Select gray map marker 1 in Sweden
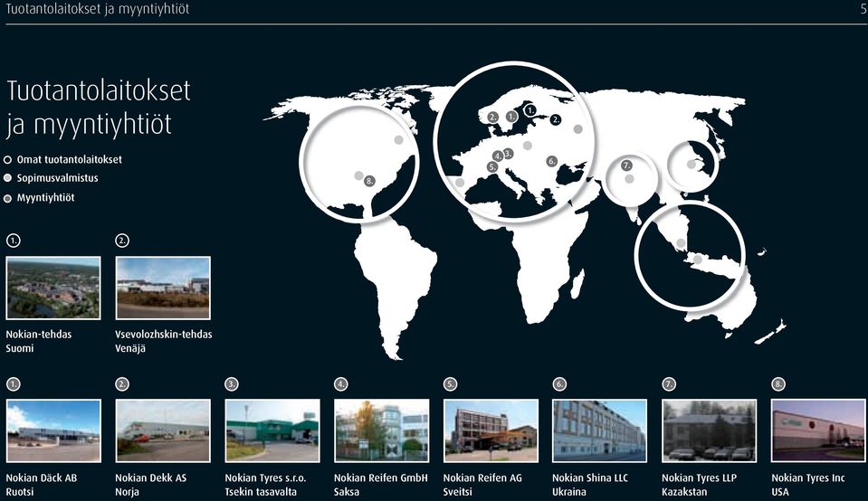868x501 pixels. (511, 116)
